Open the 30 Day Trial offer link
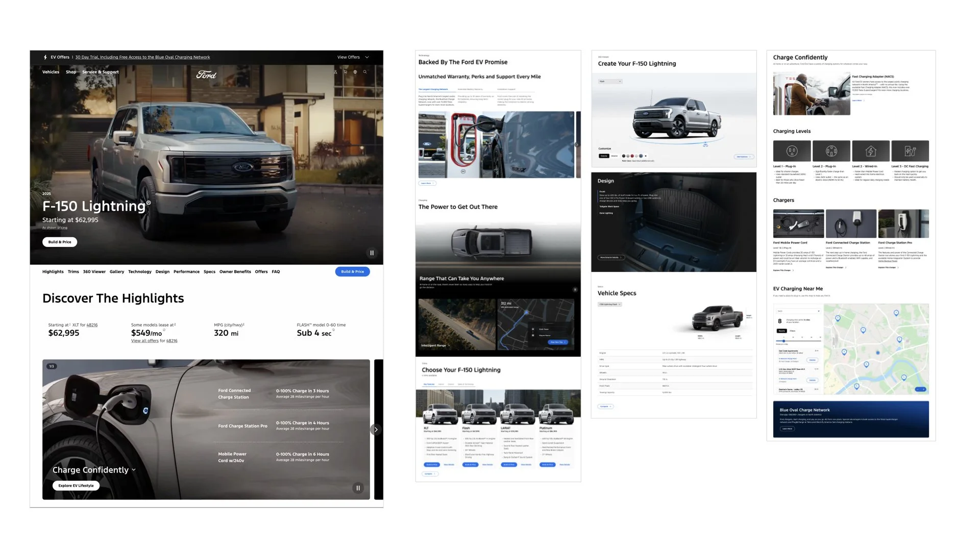980x551 pixels. click(x=142, y=57)
